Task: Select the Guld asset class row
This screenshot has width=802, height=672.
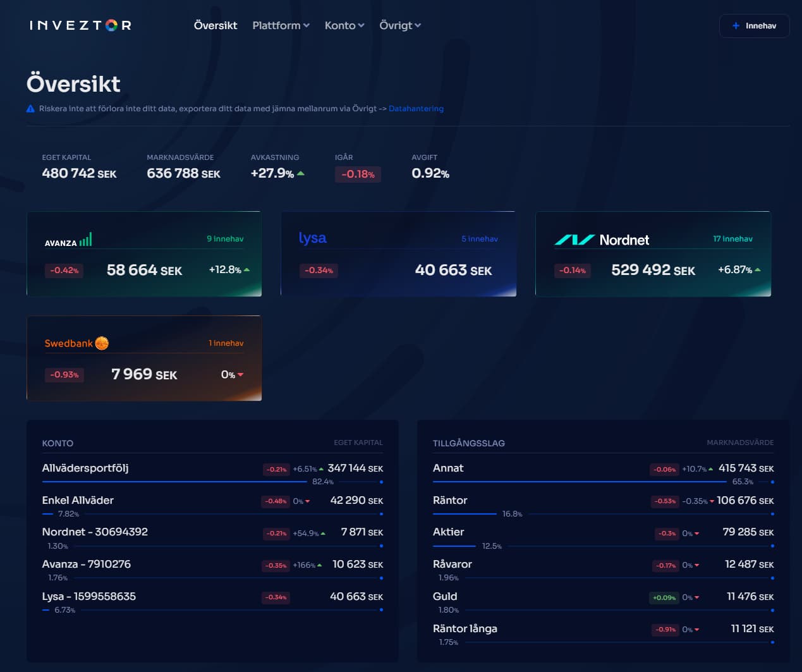Action: [445, 596]
